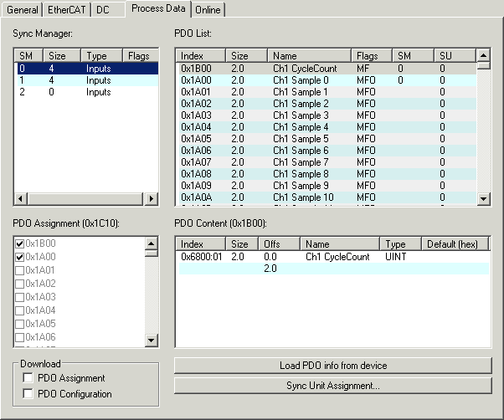The width and height of the screenshot is (504, 420).
Task: Select the Ch1 Sample 7 row
Action: pyautogui.click(x=327, y=162)
